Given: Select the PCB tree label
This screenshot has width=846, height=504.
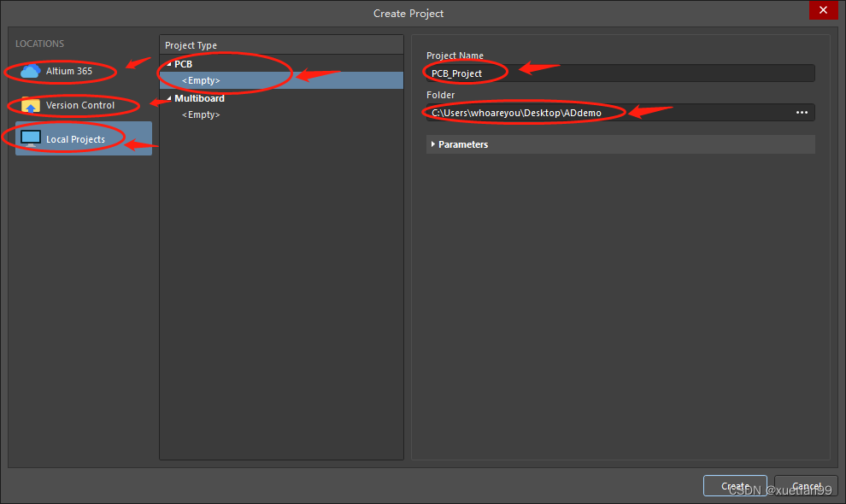Looking at the screenshot, I should (184, 64).
